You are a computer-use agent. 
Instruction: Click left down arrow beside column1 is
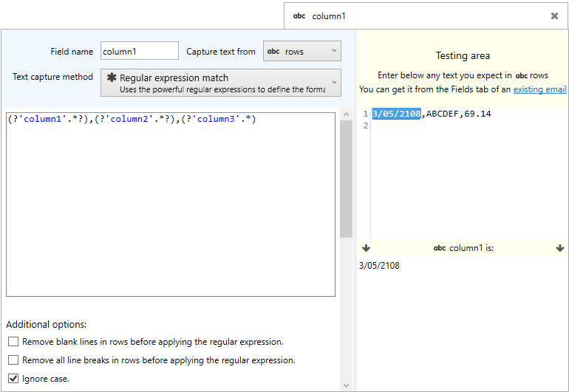pos(366,248)
